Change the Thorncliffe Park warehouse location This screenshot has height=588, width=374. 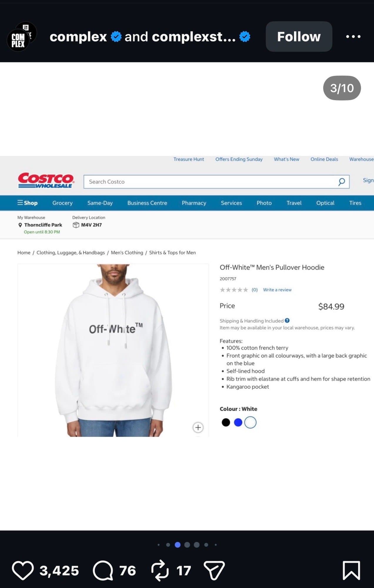click(40, 225)
